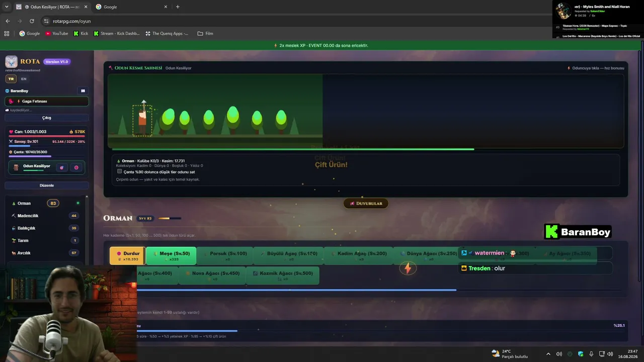Open the Kick bookmark
This screenshot has width=644, height=362.
pos(80,33)
